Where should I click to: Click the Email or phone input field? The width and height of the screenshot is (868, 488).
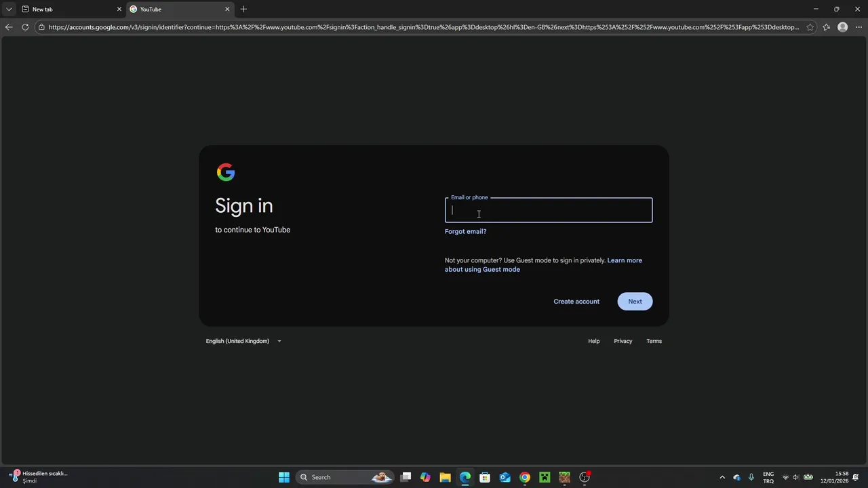pos(548,210)
